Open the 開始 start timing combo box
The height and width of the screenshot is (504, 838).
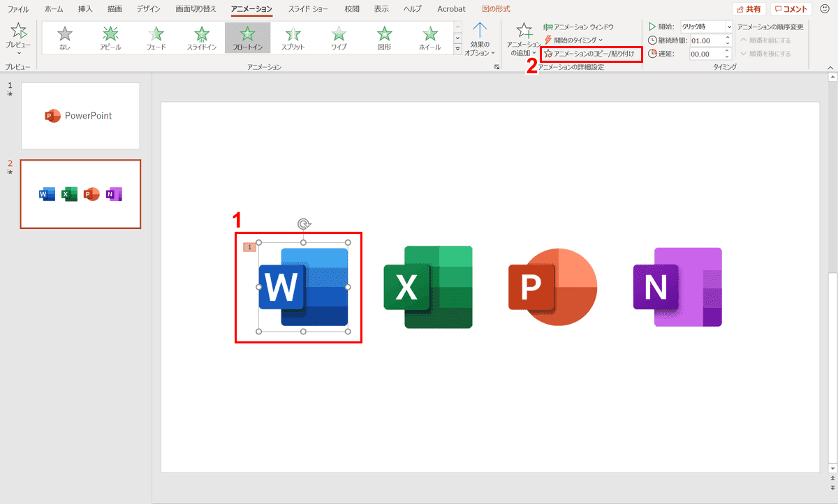coord(707,27)
